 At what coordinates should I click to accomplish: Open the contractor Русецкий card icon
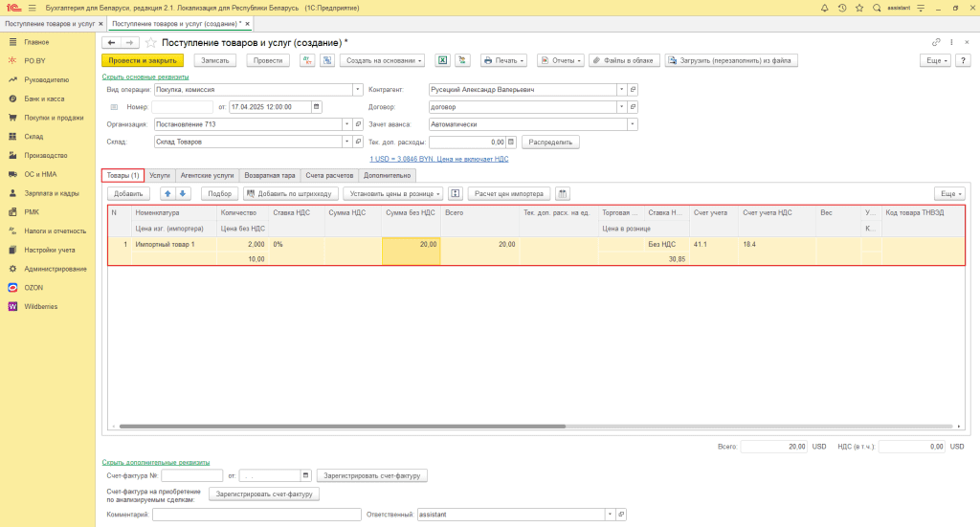pos(633,89)
